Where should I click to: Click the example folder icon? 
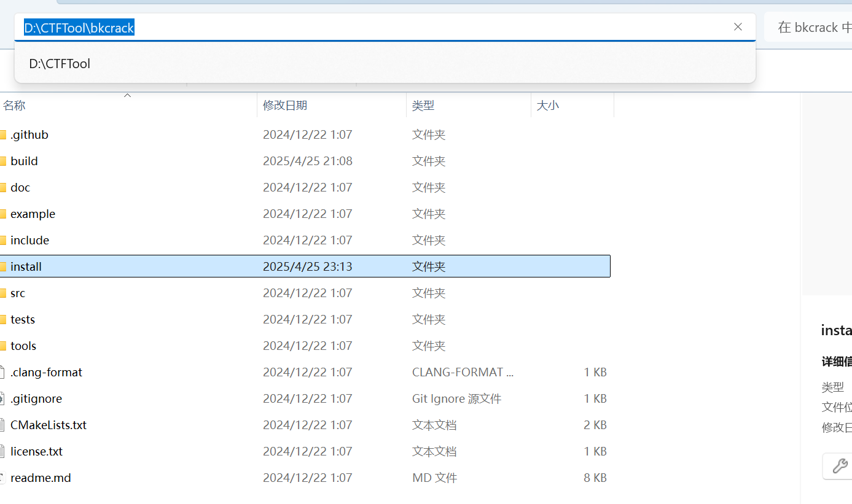[6, 214]
